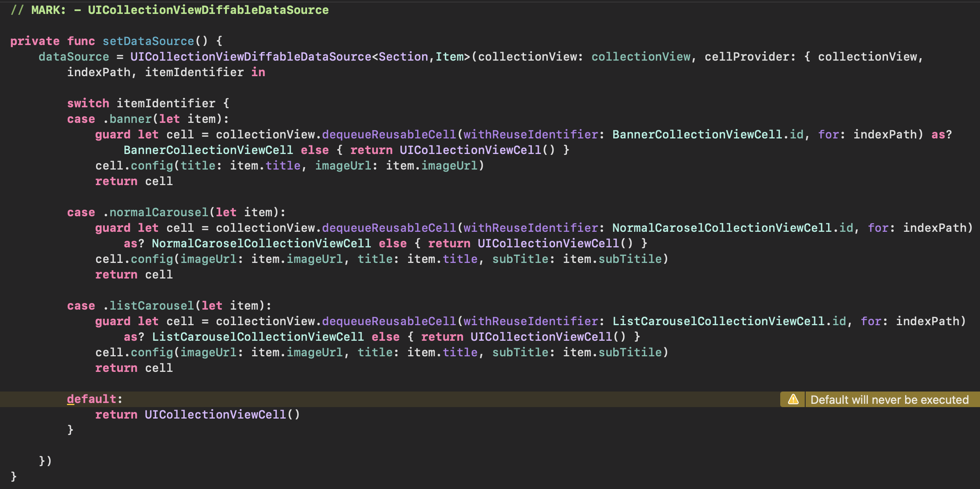Click the yellow warning triangle icon

tap(793, 399)
